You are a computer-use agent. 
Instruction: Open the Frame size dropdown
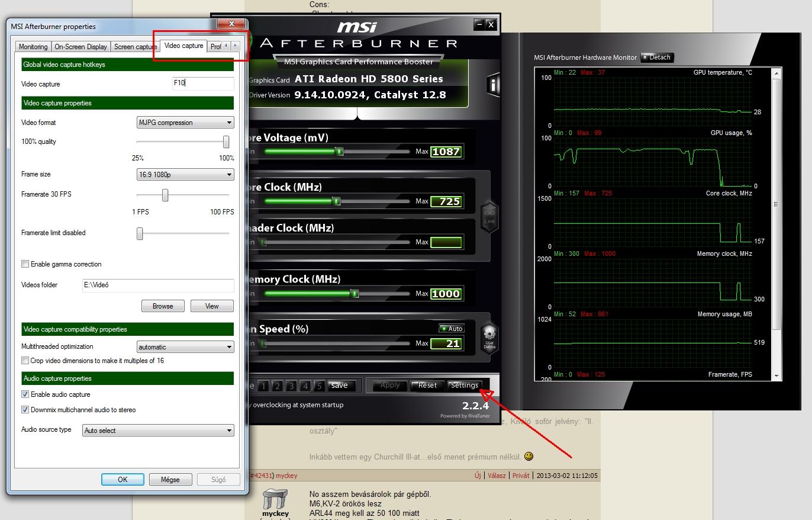(185, 175)
